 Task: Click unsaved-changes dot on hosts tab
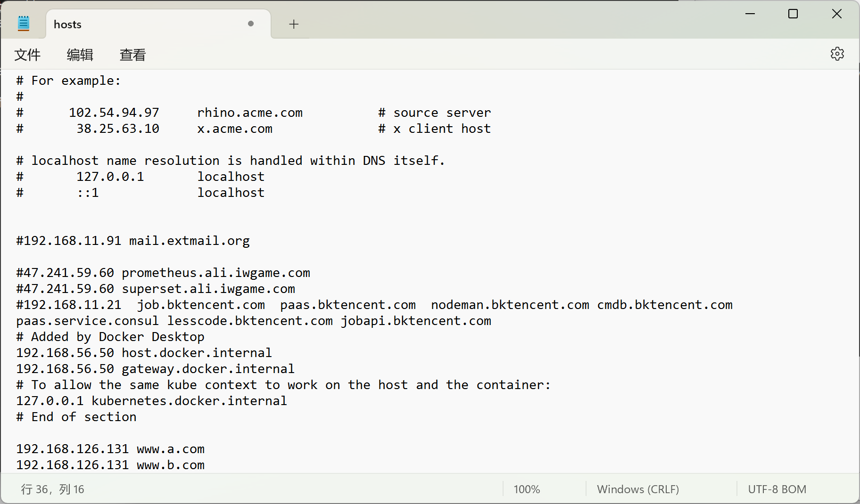(x=251, y=24)
